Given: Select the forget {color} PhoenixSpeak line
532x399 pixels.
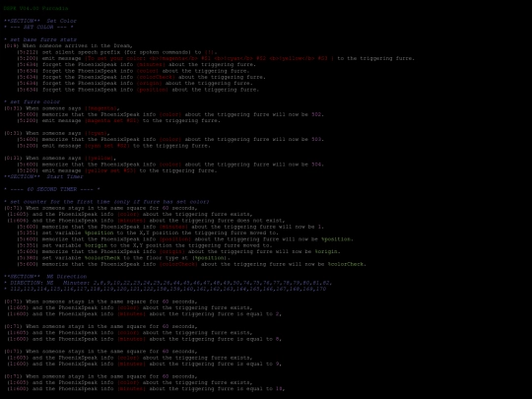Looking at the screenshot, I should (133, 71).
